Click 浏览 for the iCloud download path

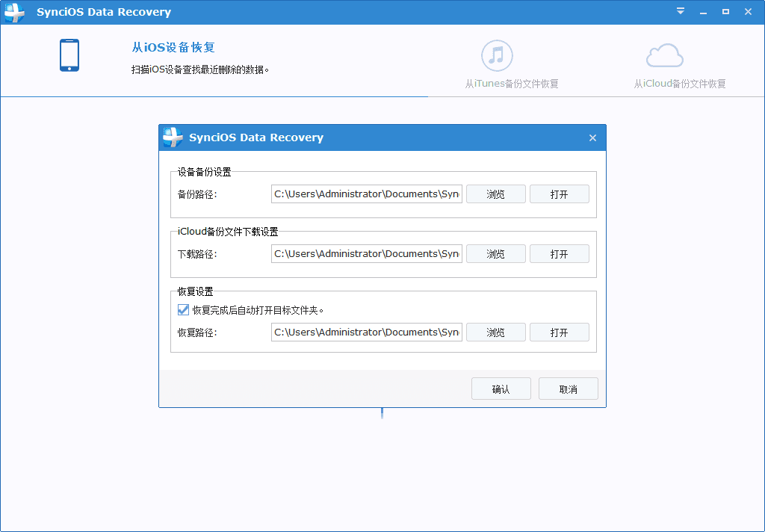[x=496, y=254]
